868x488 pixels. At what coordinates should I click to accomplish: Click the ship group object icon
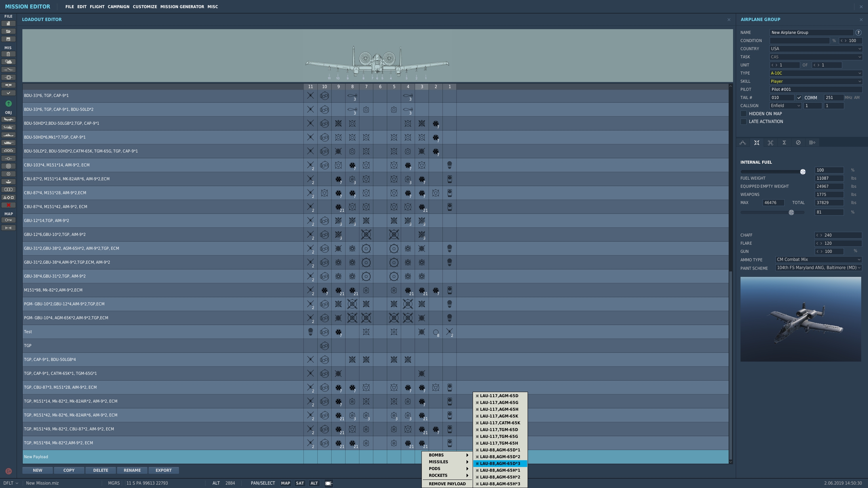pyautogui.click(x=8, y=135)
